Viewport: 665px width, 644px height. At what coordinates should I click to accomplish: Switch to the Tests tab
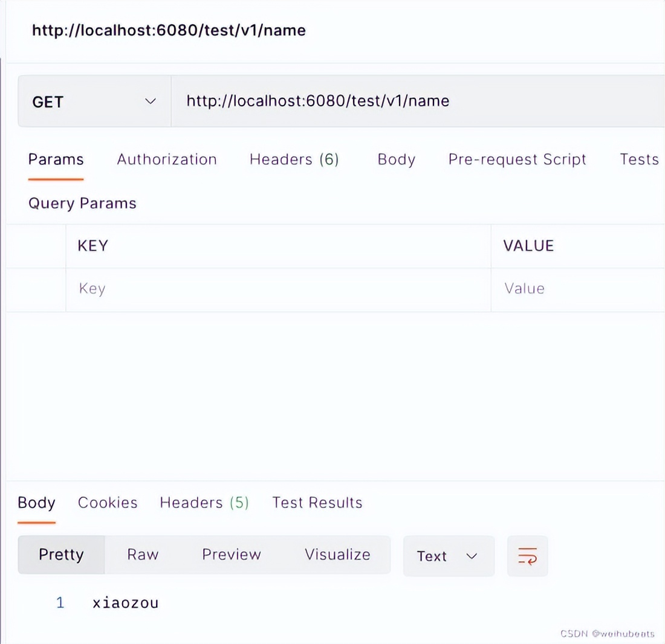pyautogui.click(x=639, y=159)
